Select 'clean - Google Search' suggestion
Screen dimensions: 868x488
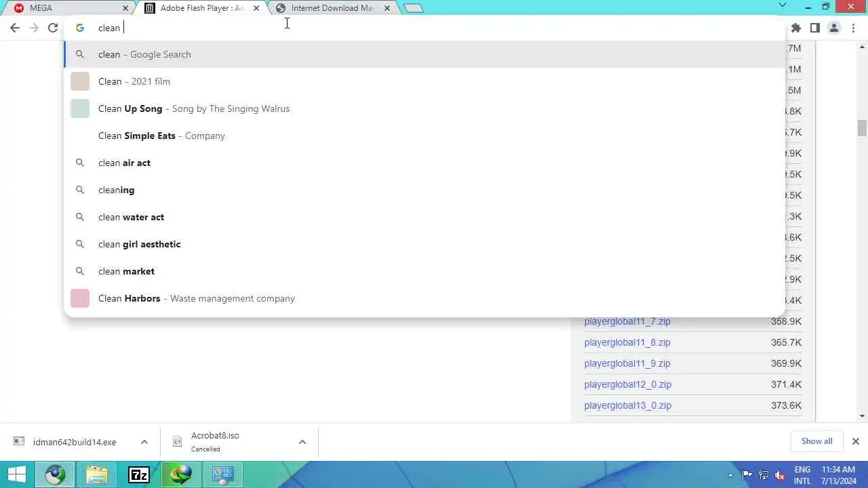point(425,54)
